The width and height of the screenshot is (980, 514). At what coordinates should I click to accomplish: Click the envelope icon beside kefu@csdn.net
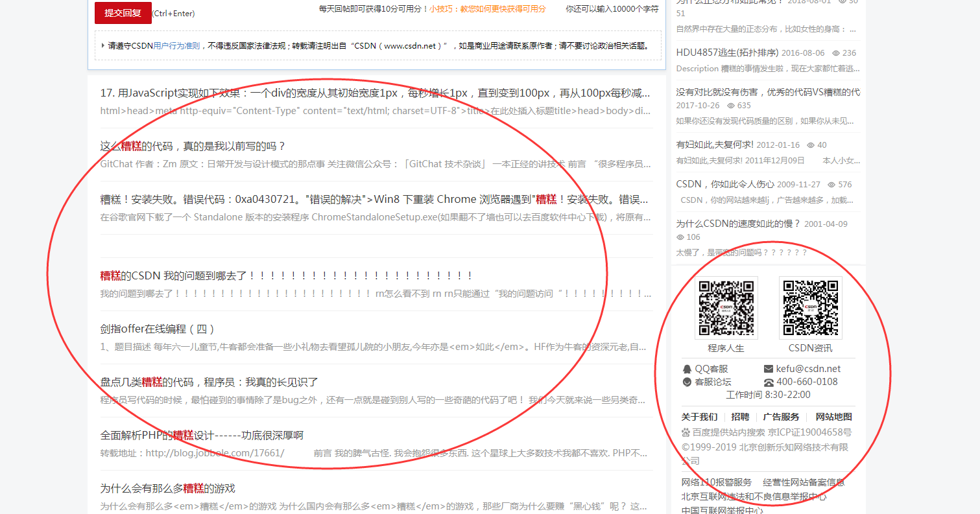coord(769,369)
